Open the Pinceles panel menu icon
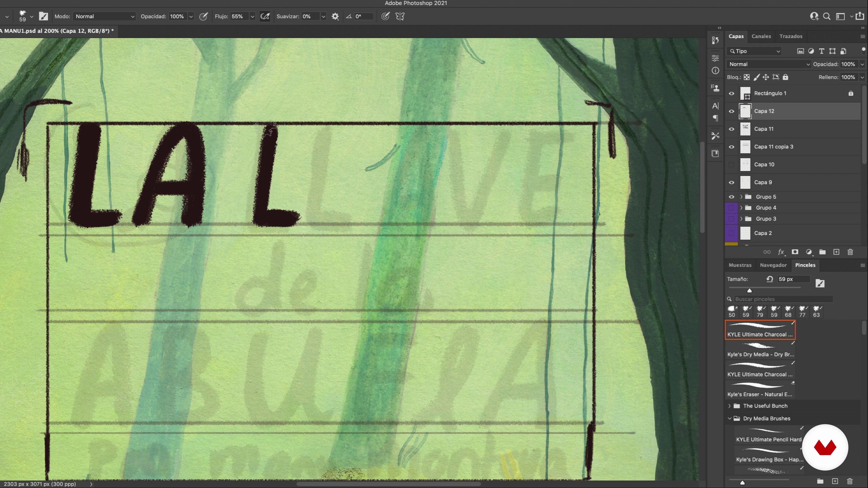This screenshot has width=868, height=488. pyautogui.click(x=863, y=265)
